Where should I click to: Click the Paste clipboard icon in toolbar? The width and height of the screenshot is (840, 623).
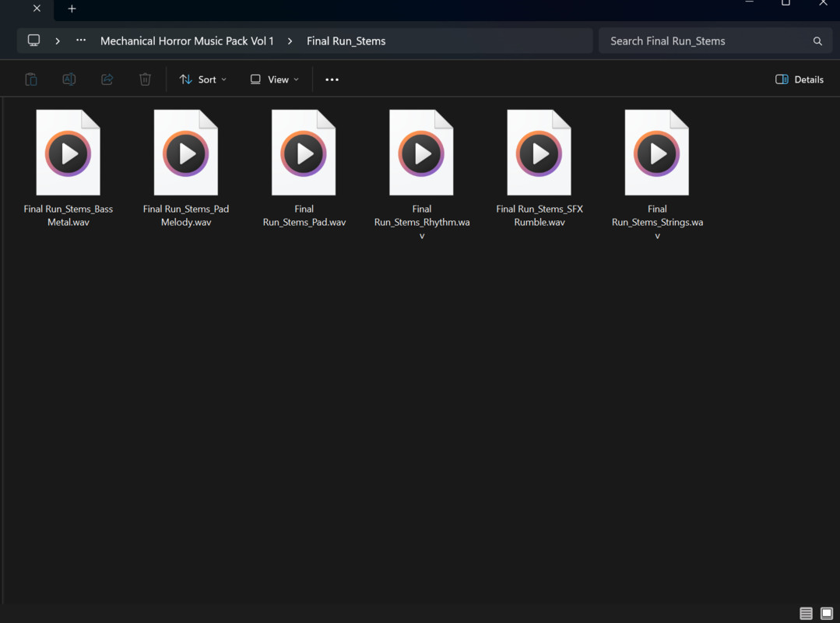click(x=31, y=79)
